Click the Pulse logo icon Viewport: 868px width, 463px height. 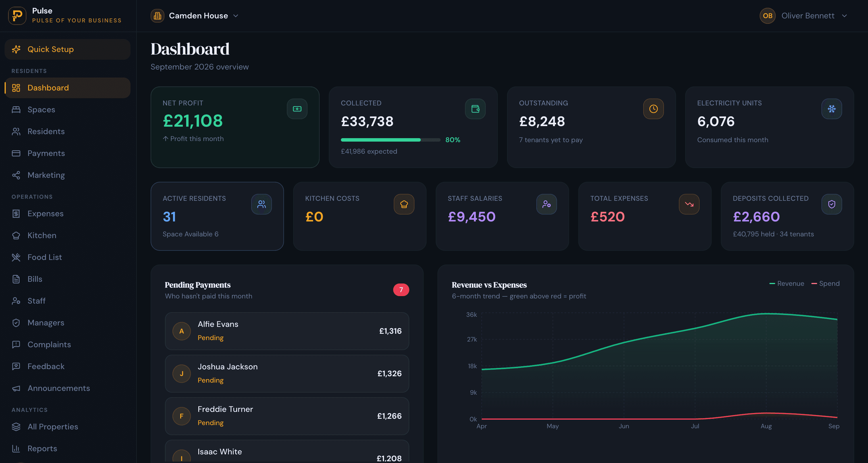pyautogui.click(x=17, y=16)
